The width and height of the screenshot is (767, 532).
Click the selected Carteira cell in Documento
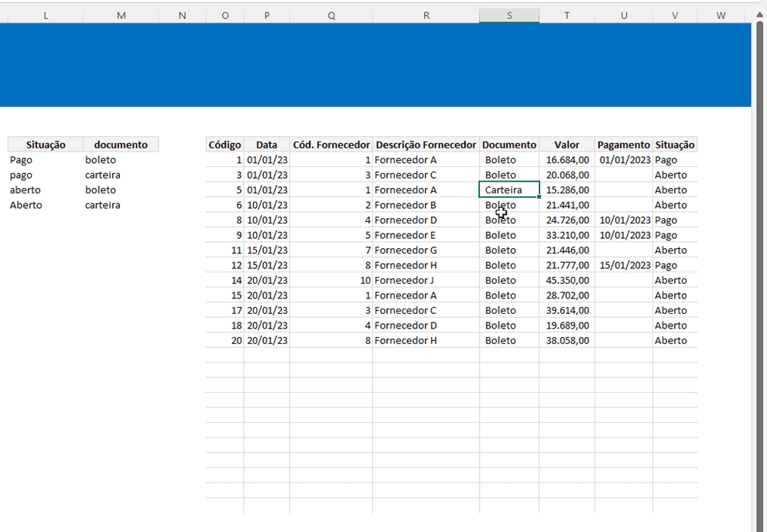point(509,190)
